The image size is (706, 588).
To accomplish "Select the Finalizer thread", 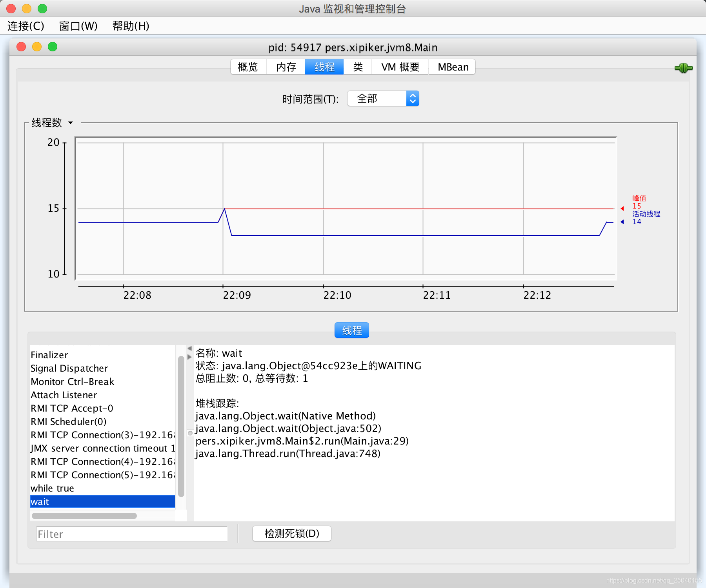I will (102, 355).
